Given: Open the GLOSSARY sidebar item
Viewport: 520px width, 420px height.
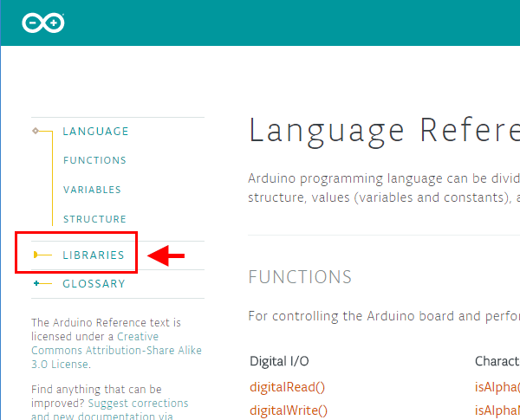Looking at the screenshot, I should [x=94, y=284].
